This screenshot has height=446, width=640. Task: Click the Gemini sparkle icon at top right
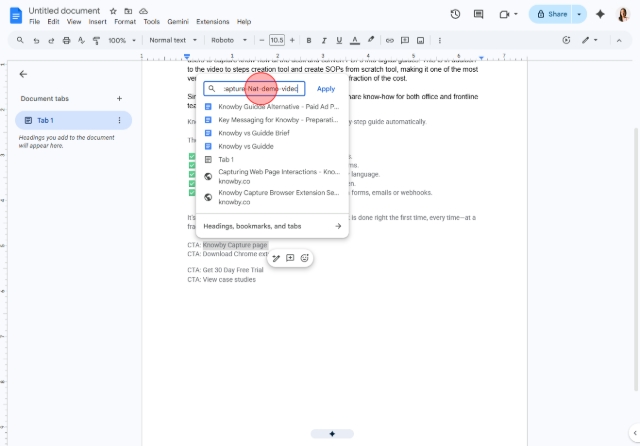click(x=600, y=14)
